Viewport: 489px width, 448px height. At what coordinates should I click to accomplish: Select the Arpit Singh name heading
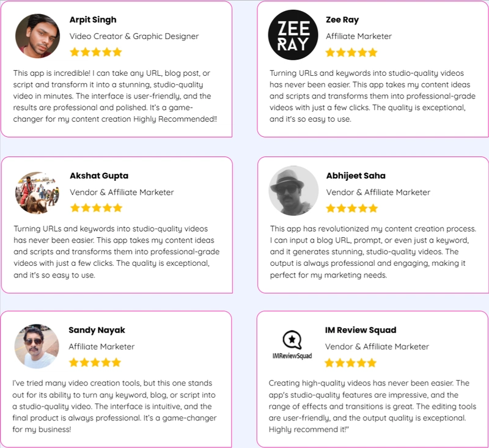pos(93,20)
